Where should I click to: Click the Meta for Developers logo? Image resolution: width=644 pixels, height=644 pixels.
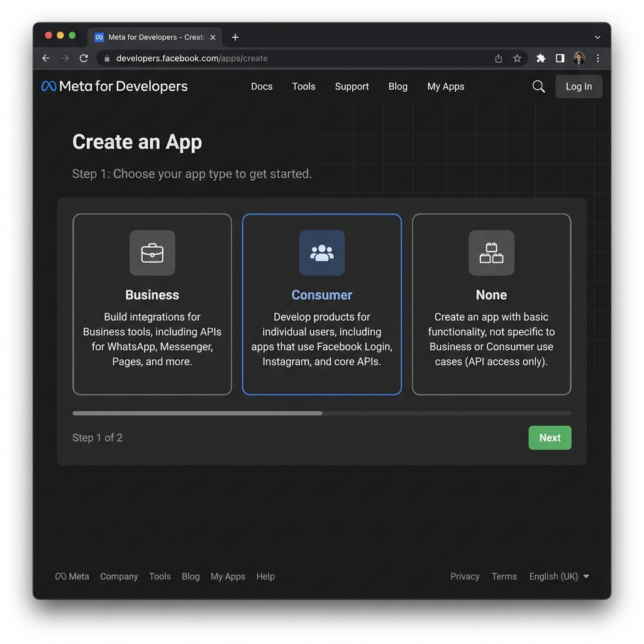point(114,86)
